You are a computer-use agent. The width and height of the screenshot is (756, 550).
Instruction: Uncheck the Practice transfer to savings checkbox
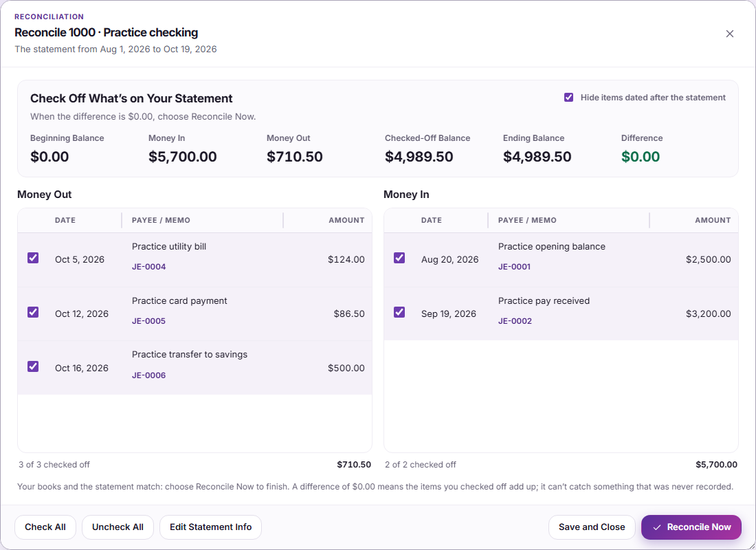pyautogui.click(x=33, y=366)
